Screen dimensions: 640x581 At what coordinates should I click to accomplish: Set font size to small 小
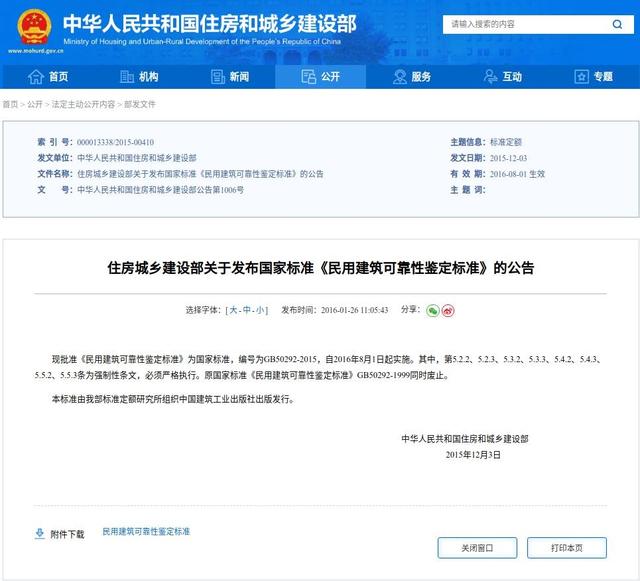[260, 311]
